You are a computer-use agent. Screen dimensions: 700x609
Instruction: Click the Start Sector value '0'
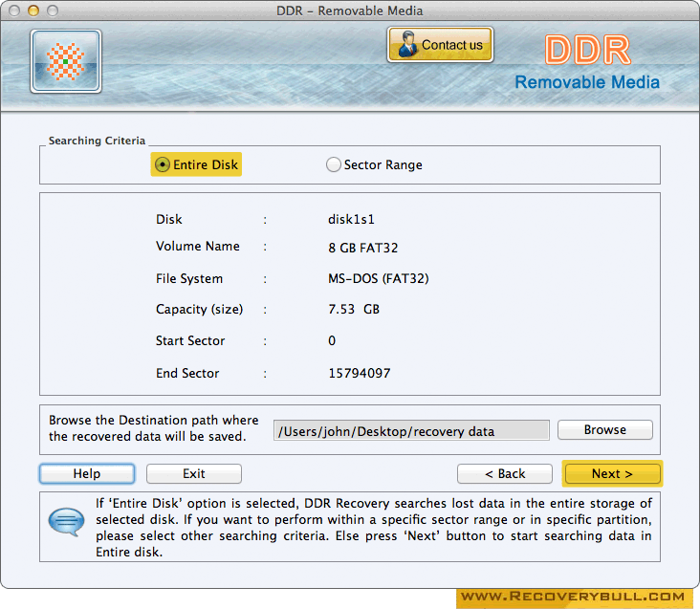[332, 341]
